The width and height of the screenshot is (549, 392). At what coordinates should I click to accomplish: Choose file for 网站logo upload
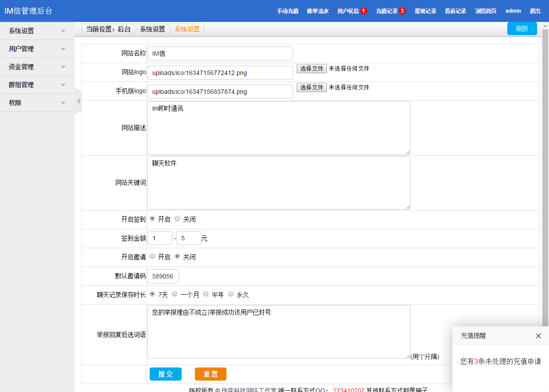click(x=312, y=69)
